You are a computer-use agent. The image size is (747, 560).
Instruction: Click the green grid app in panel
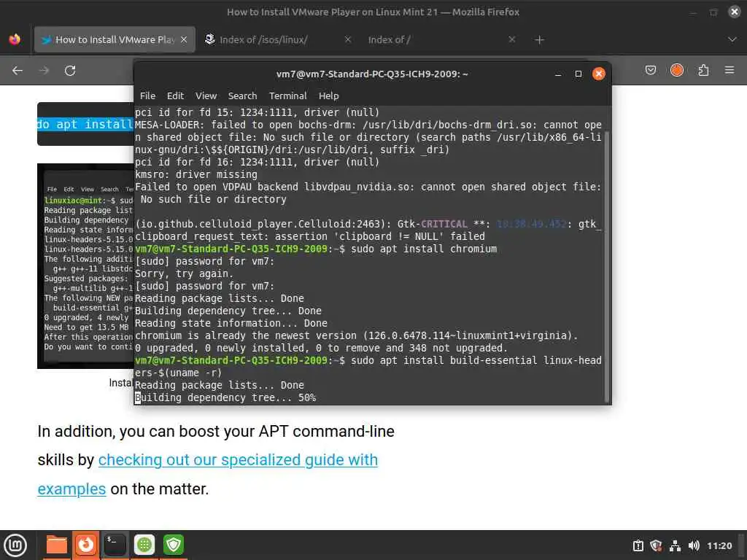tap(144, 545)
